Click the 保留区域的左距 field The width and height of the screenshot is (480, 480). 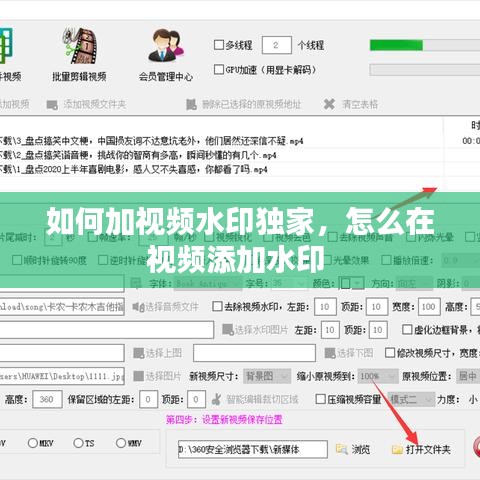148,399
